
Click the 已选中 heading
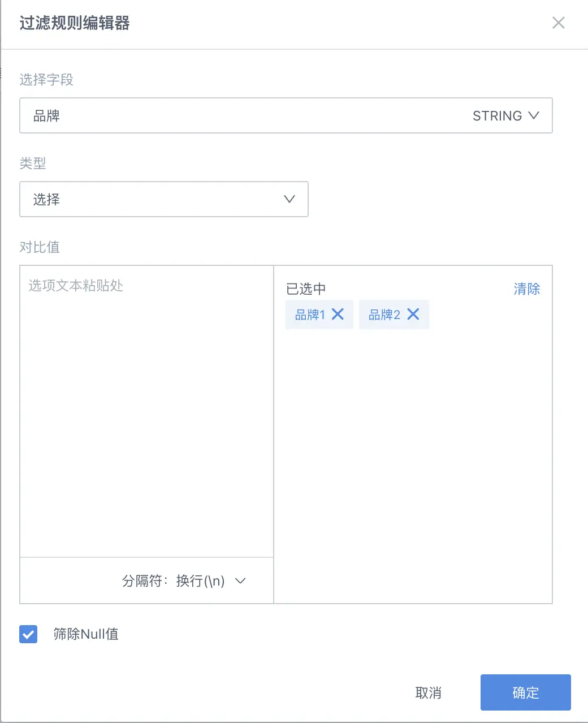coord(306,289)
